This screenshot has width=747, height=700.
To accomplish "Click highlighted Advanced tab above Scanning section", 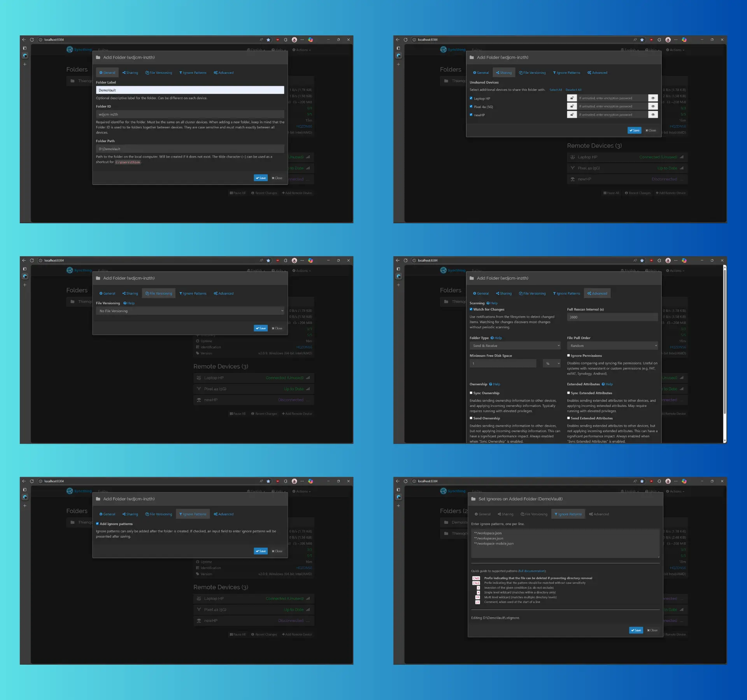I will [x=597, y=294].
